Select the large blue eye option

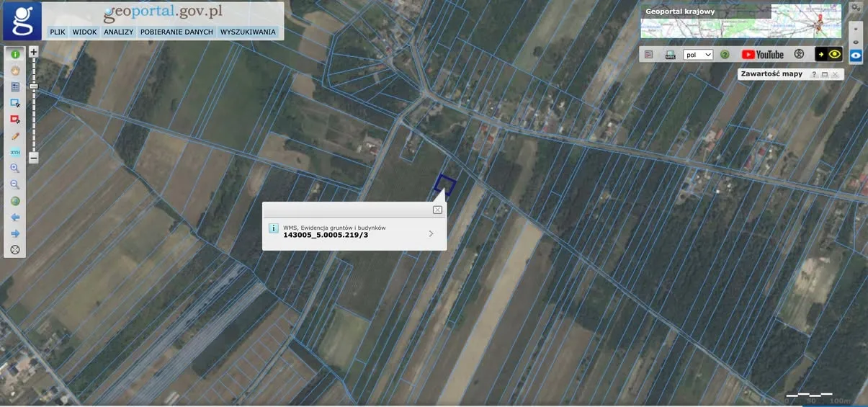coord(856,55)
